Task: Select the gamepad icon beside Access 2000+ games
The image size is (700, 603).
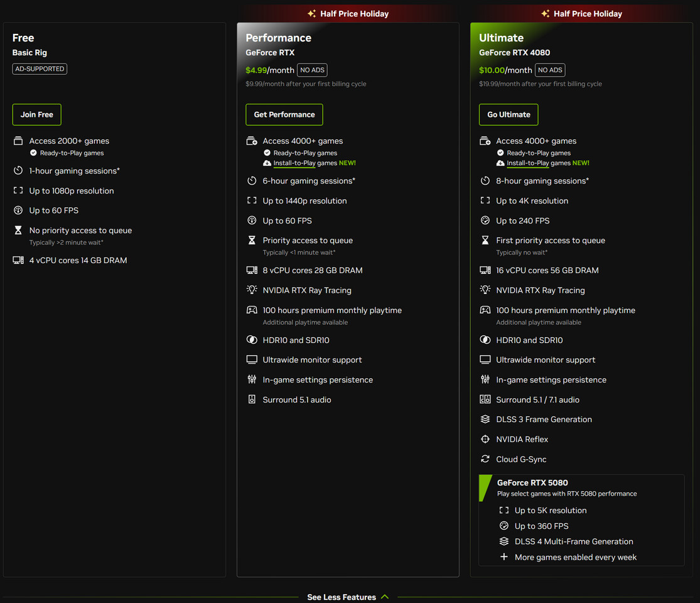Action: click(18, 141)
